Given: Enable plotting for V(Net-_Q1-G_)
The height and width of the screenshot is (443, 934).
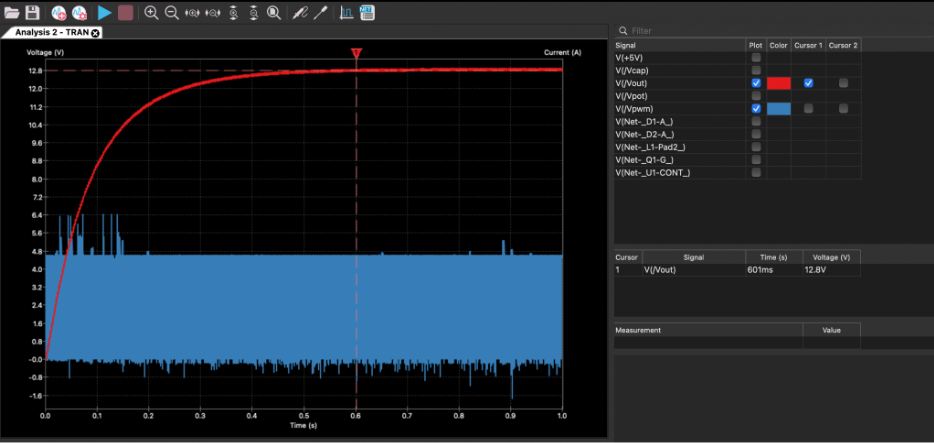Looking at the screenshot, I should pos(756,160).
